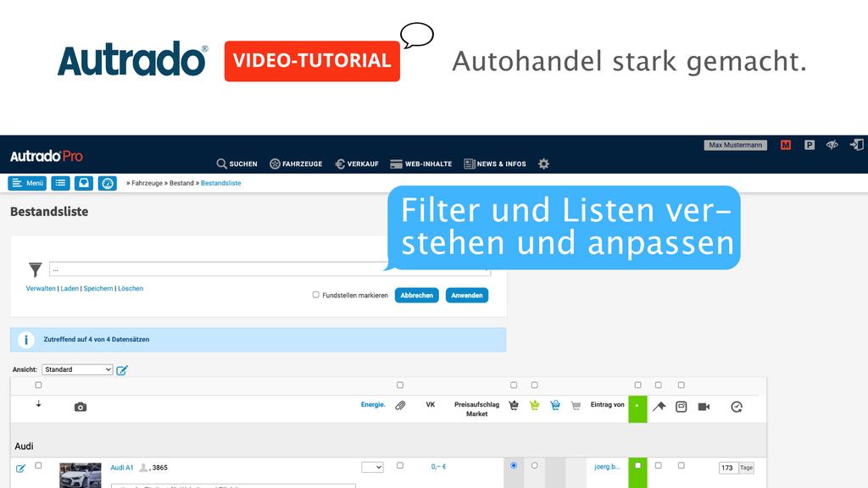
Task: Click the red M icon in header
Action: (786, 145)
